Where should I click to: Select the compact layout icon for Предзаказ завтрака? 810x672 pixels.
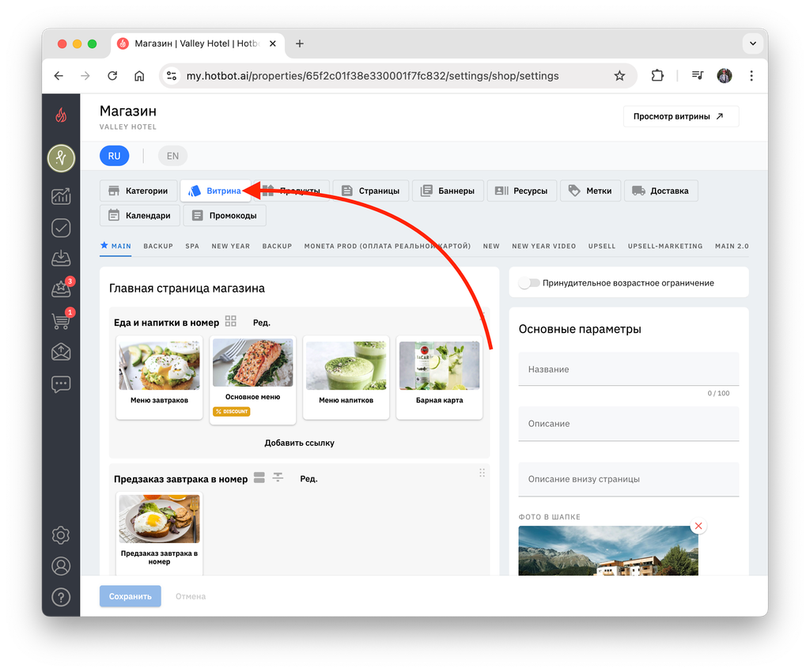click(x=278, y=478)
